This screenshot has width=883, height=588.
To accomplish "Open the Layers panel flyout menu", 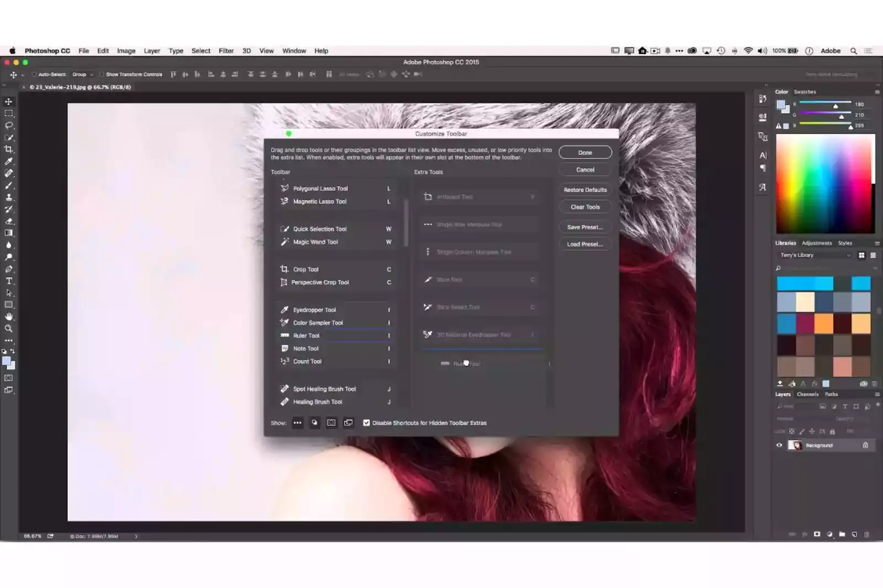I will coord(877,394).
